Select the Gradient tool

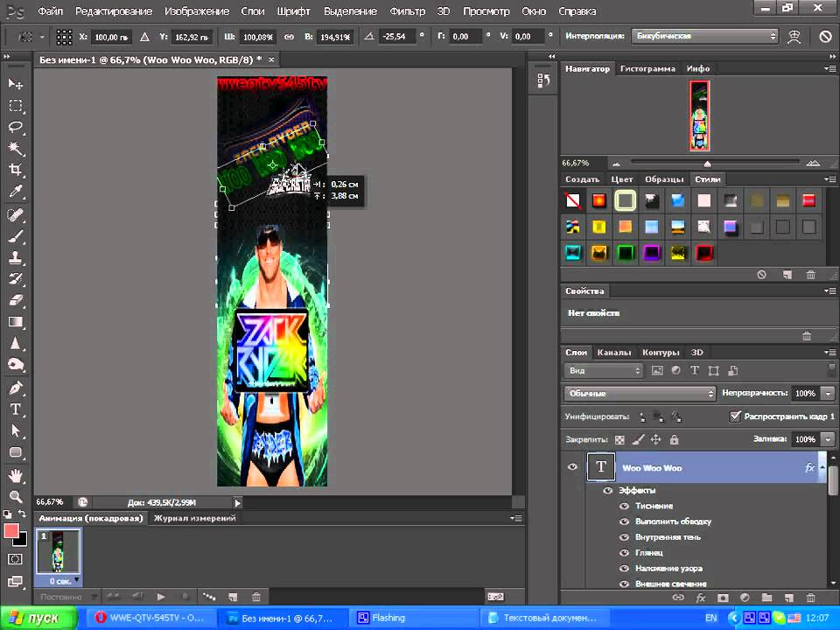(16, 322)
